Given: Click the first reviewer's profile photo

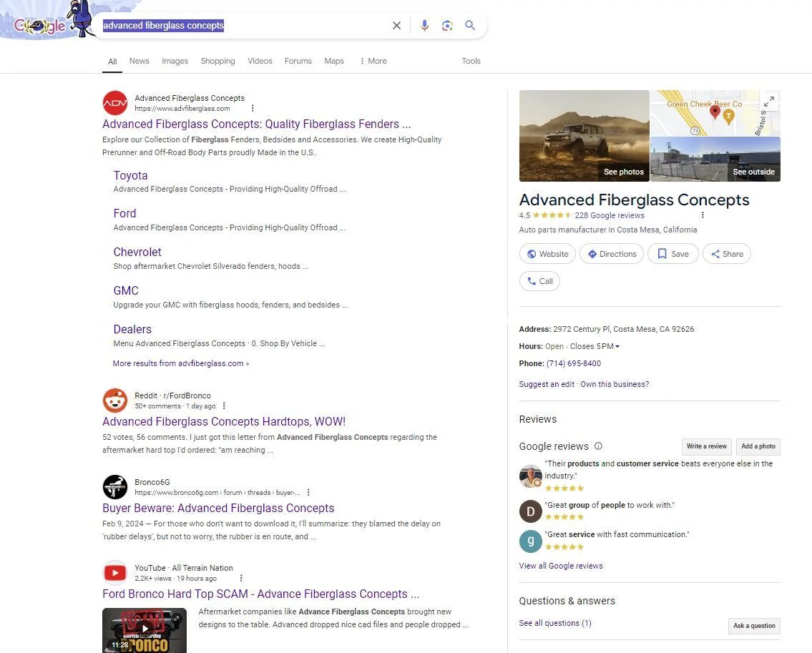Looking at the screenshot, I should 531,476.
